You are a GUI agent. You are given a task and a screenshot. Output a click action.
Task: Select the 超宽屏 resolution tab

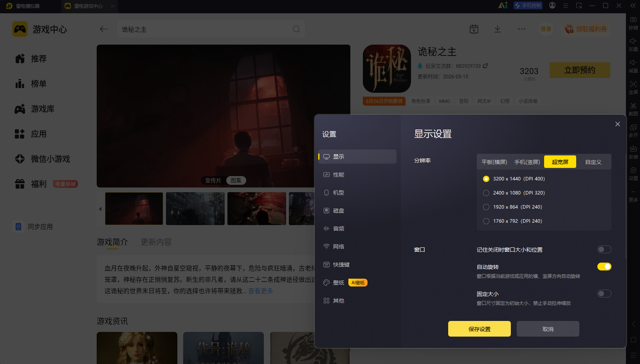pos(560,162)
